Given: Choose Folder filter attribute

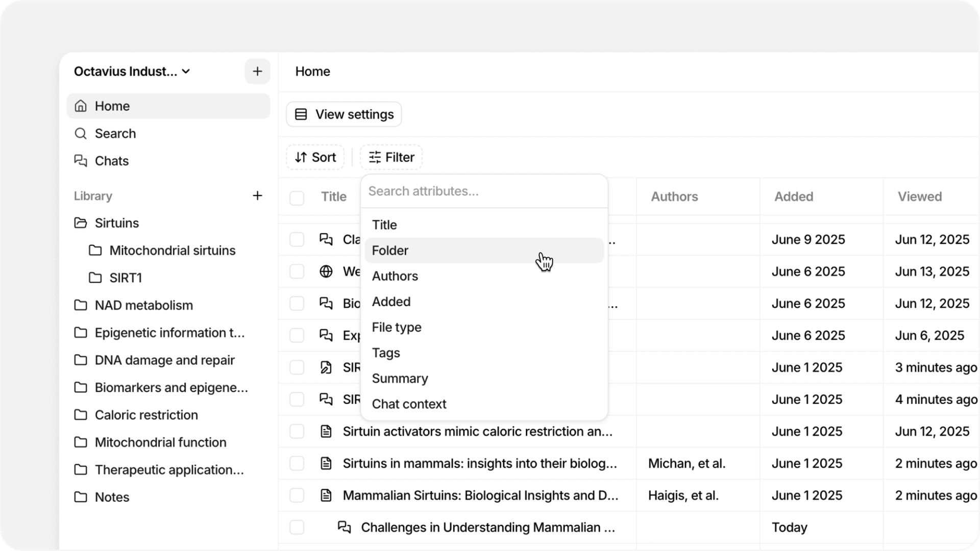Looking at the screenshot, I should 484,251.
